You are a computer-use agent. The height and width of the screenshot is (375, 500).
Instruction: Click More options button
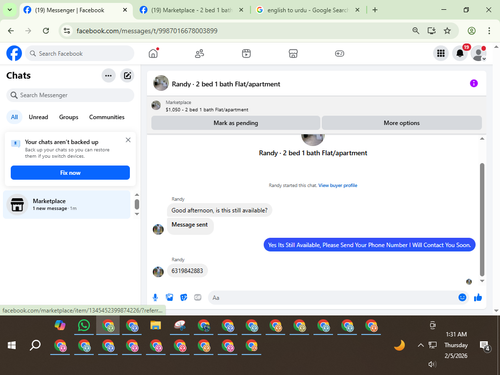(402, 123)
